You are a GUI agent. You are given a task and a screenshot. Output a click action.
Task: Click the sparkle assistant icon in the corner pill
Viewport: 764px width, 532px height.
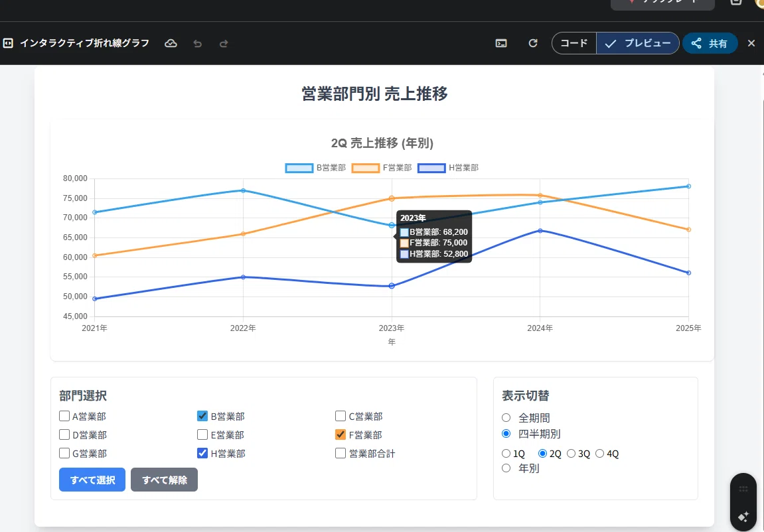pos(743,517)
